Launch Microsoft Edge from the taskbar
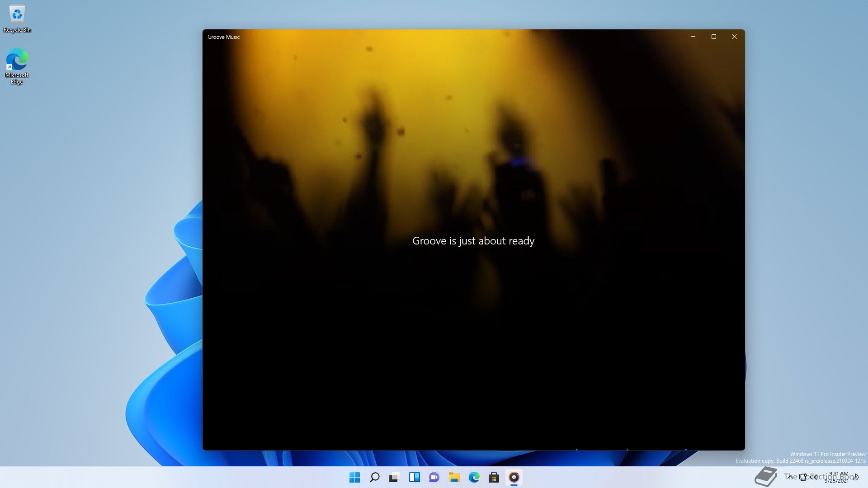The width and height of the screenshot is (868, 488). tap(474, 477)
